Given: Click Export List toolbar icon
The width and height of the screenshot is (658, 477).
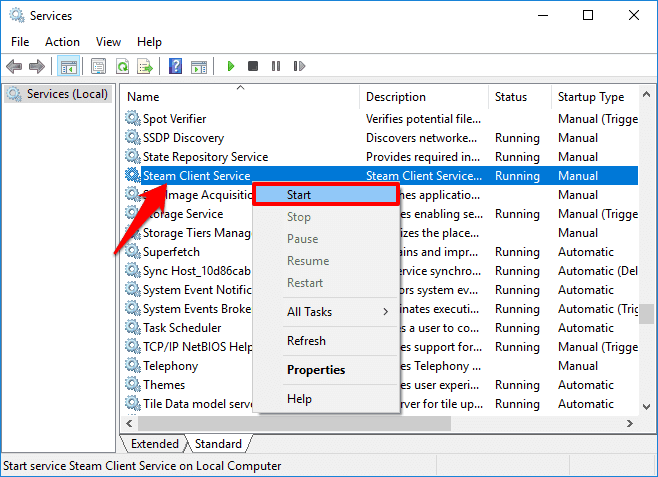Looking at the screenshot, I should tap(145, 66).
